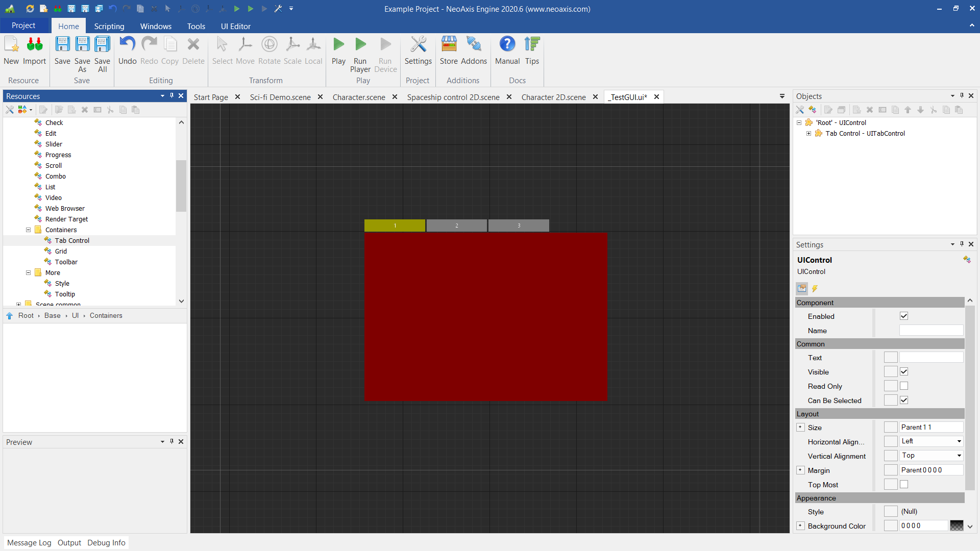The image size is (980, 551).
Task: Uncheck the Visible property checkbox
Action: click(904, 371)
